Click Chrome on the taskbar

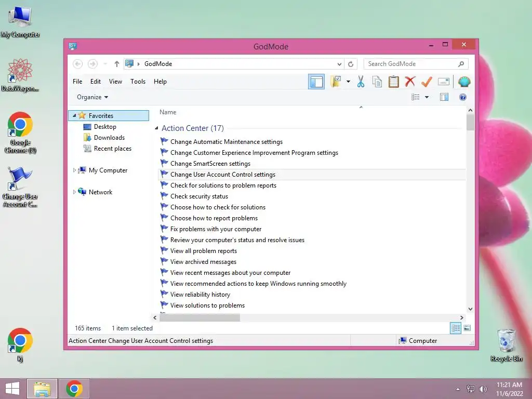[x=74, y=389]
